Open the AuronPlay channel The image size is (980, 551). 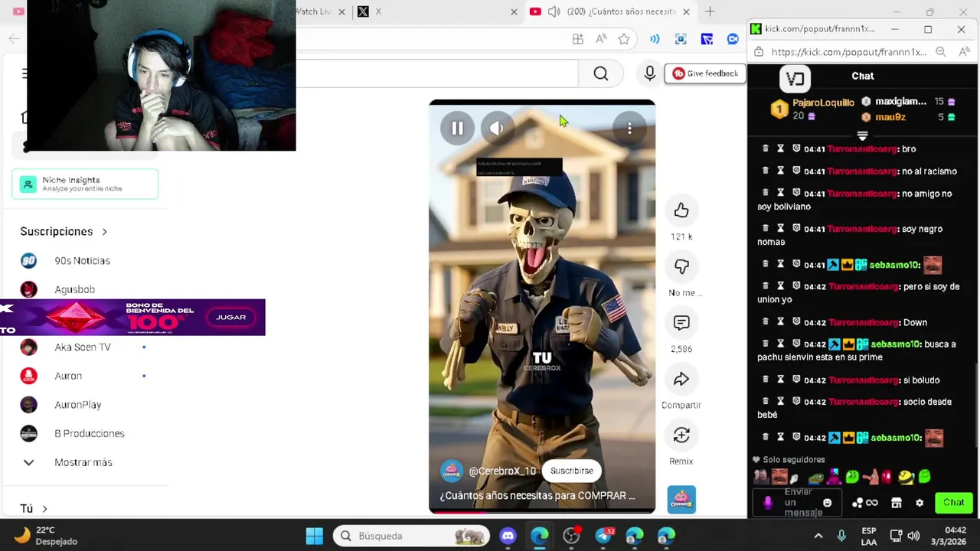(78, 405)
